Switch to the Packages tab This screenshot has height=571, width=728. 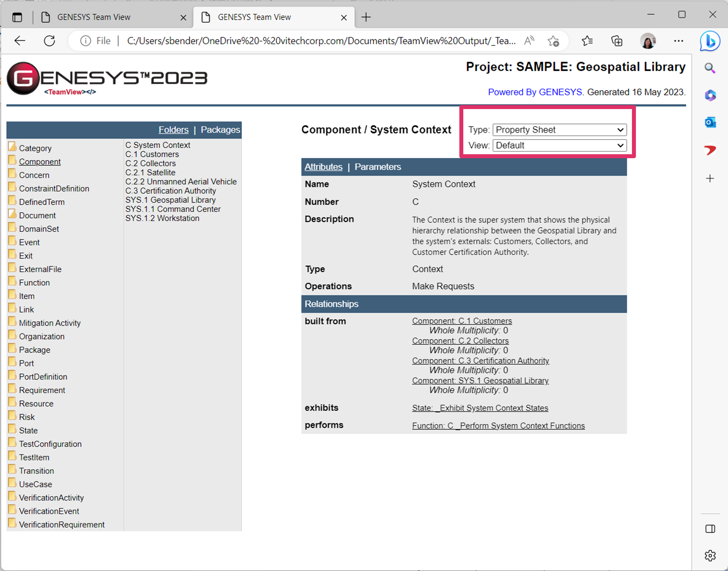coord(220,130)
